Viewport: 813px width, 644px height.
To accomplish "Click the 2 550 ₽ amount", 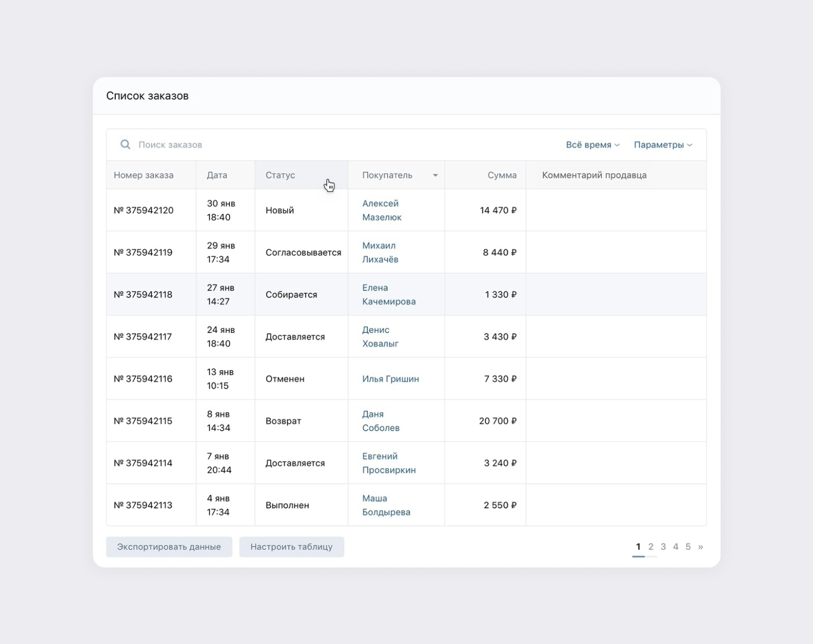I will click(x=500, y=505).
